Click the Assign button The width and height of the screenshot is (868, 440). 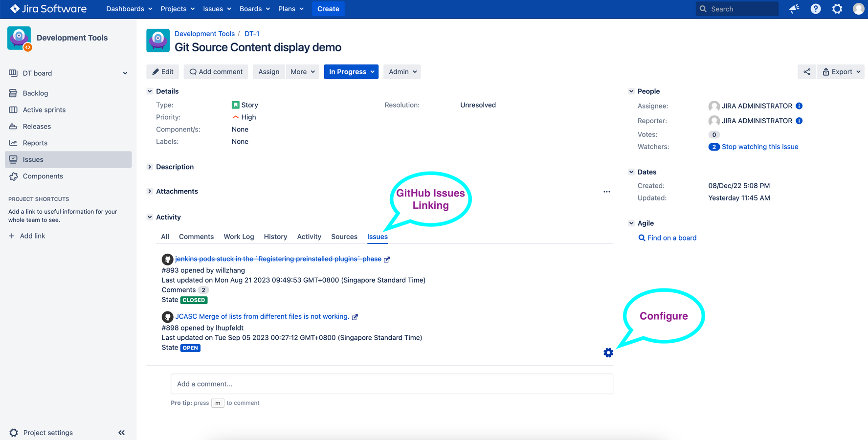click(x=269, y=72)
